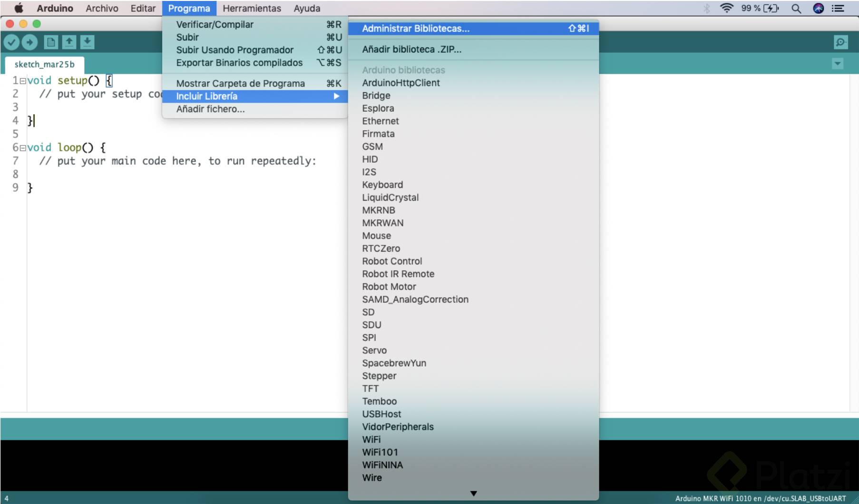Screen dimensions: 859x504
Task: Include the MKRWAN library
Action: point(473,223)
